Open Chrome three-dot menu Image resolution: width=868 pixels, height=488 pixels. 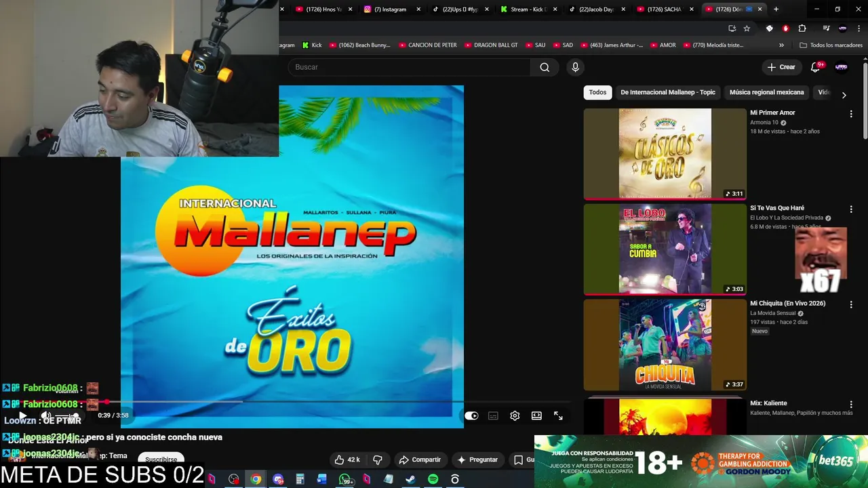pyautogui.click(x=859, y=28)
